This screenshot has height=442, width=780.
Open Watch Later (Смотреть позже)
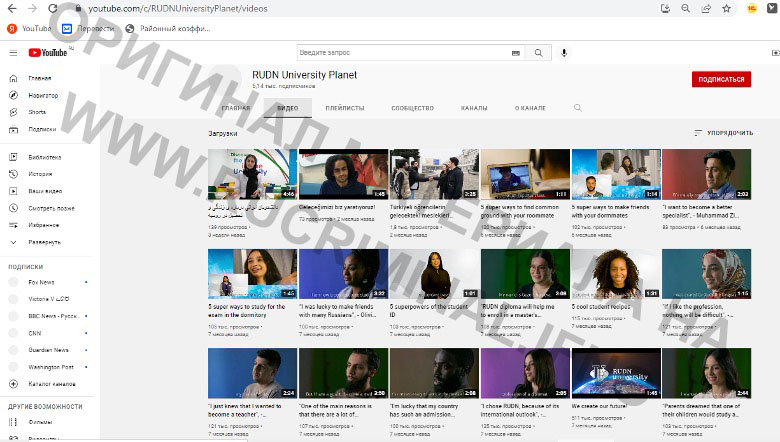coord(51,207)
